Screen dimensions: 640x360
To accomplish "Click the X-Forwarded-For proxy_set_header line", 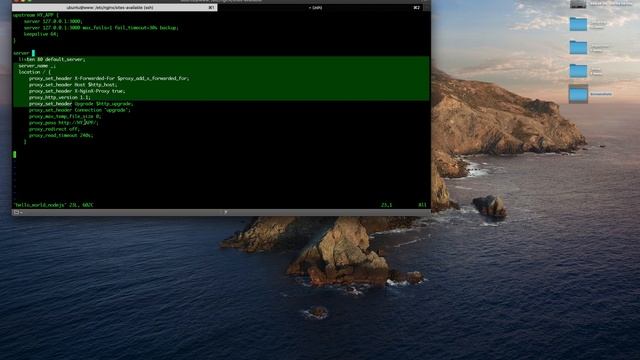I will 109,78.
